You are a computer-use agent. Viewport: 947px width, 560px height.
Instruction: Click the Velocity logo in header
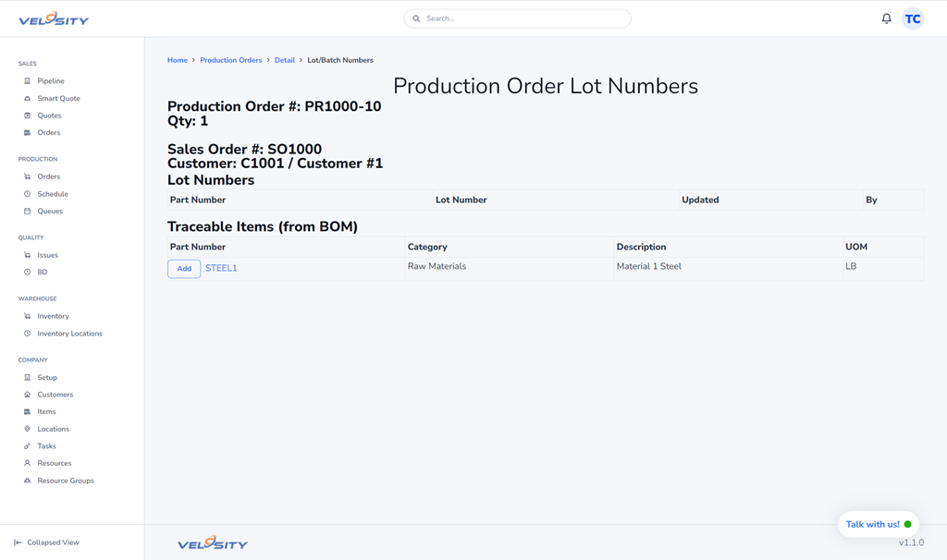pos(54,18)
